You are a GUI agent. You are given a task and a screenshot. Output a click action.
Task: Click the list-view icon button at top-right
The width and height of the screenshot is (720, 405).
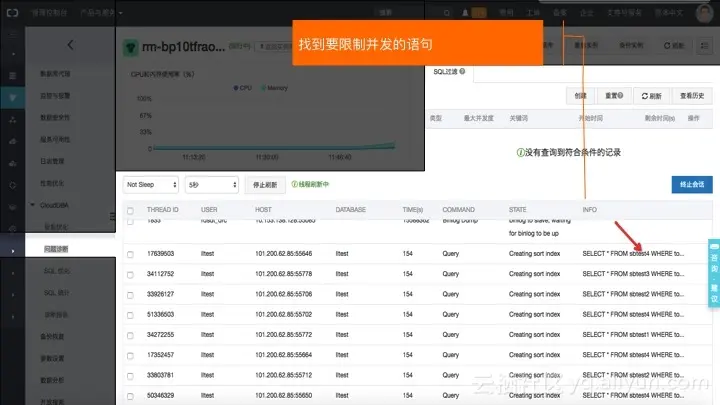(x=704, y=45)
